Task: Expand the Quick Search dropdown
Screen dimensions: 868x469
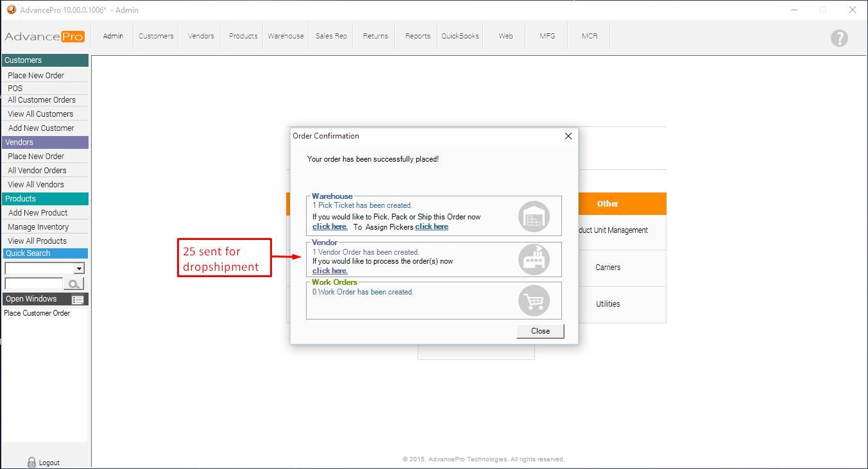Action: tap(79, 269)
